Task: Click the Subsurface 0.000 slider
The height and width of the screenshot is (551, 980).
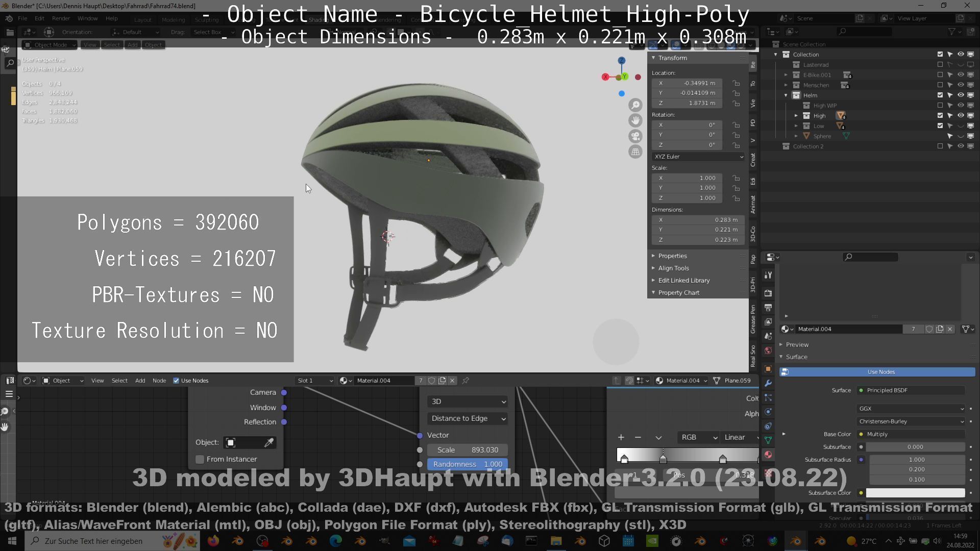Action: point(915,447)
